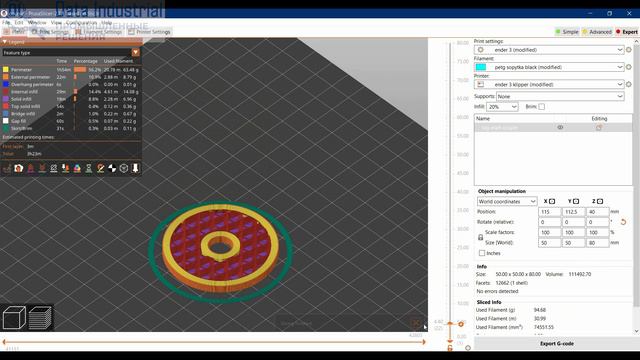
Task: Click 'No errors detected' text
Action: 497,291
